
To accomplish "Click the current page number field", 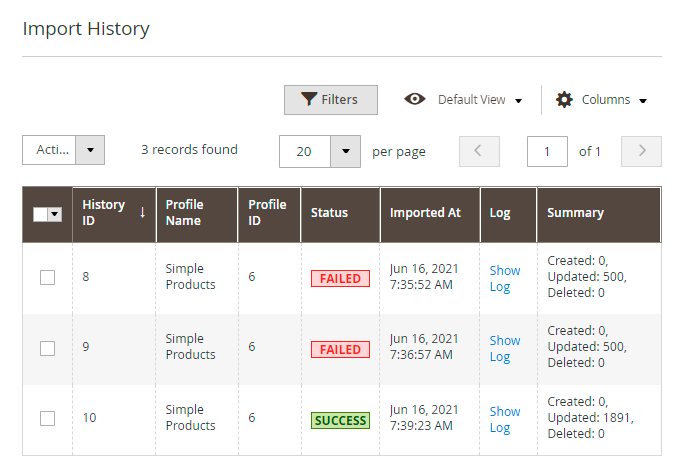I will point(547,151).
